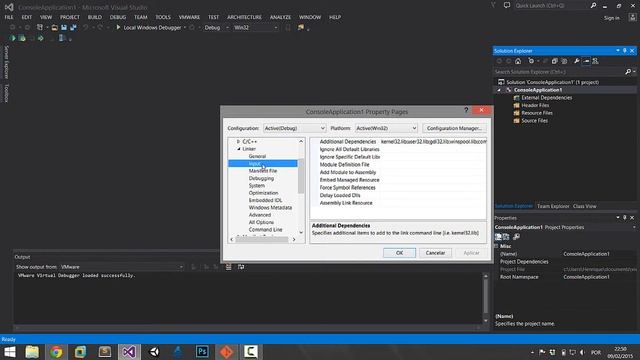Image resolution: width=640 pixels, height=360 pixels.
Task: Click the Alphabetical sort icon in Properties panel
Action: click(507, 237)
